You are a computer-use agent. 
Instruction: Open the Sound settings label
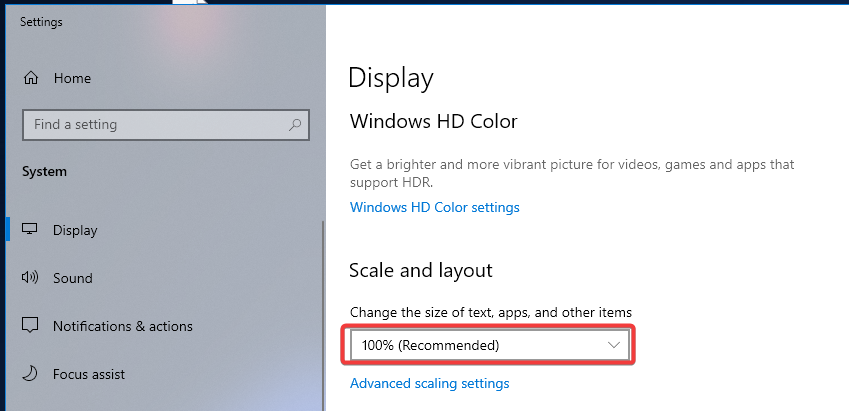(73, 278)
